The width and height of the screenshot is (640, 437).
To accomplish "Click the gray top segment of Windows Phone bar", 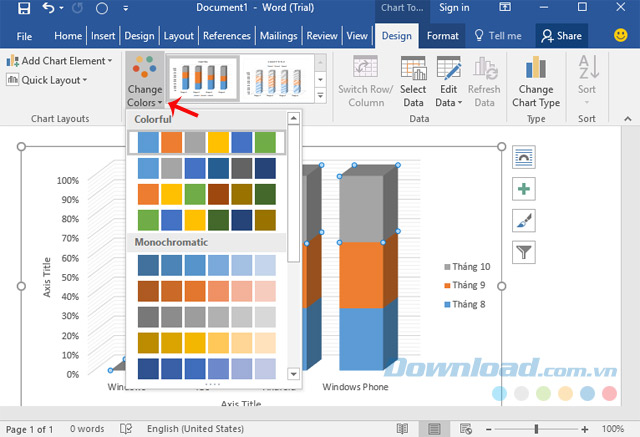I will coord(361,209).
